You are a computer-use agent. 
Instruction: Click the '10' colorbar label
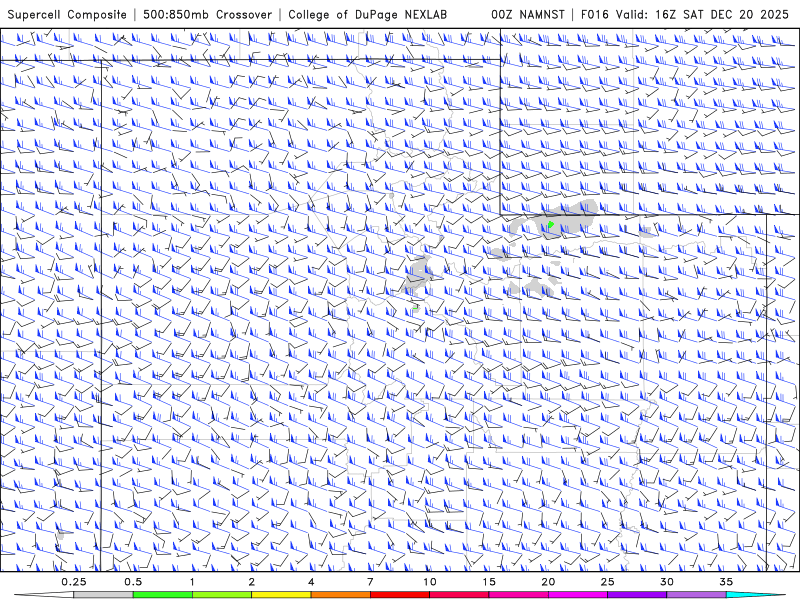click(430, 582)
